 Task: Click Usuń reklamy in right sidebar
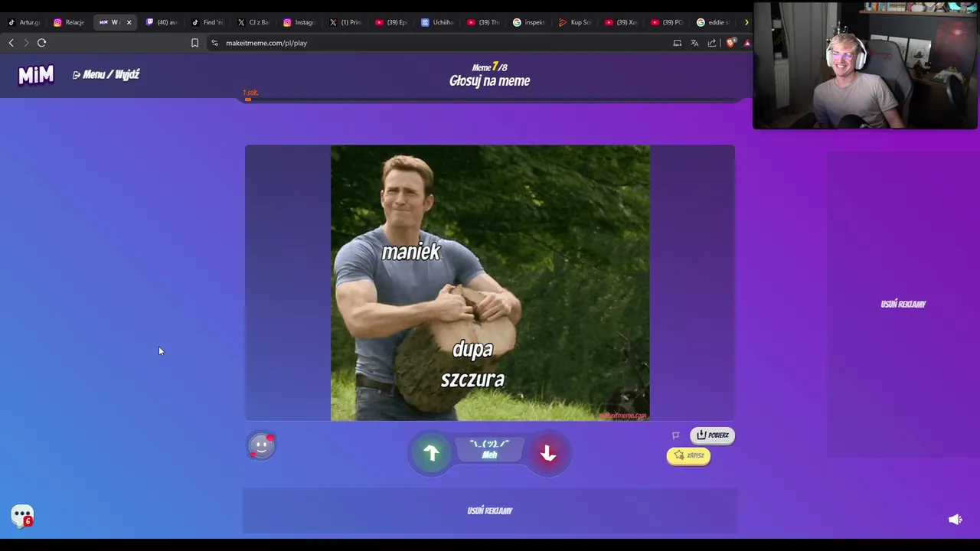tap(903, 304)
